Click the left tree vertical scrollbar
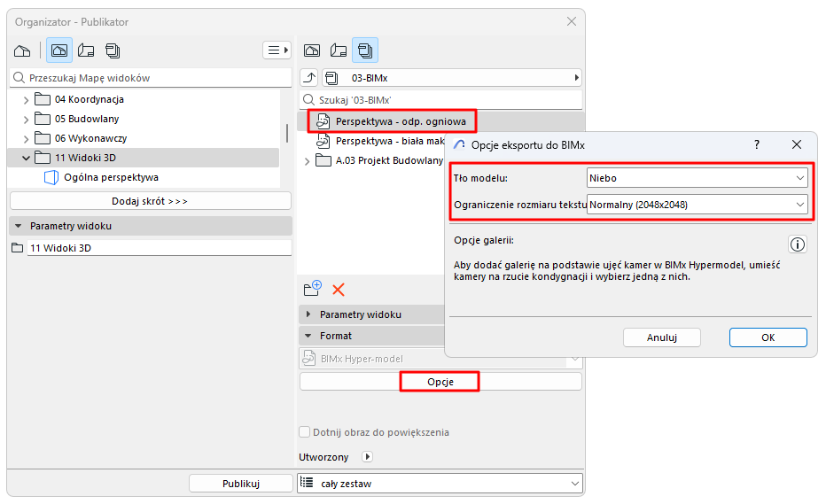The image size is (826, 504). point(287,133)
